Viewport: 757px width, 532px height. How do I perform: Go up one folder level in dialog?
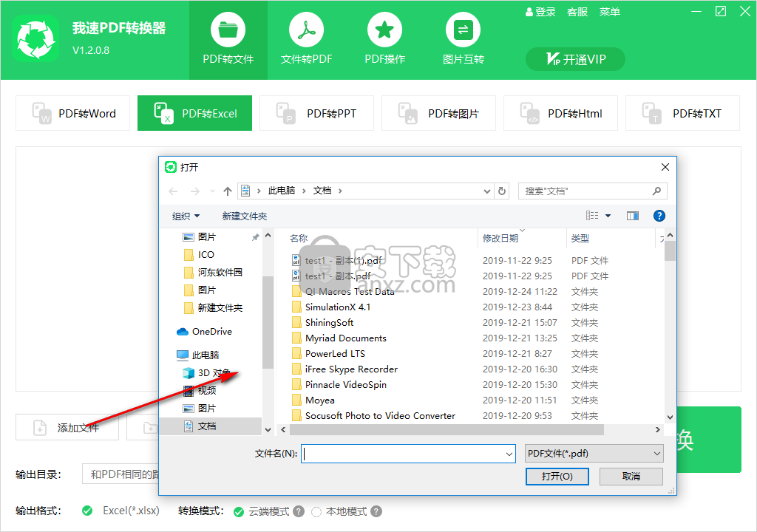pos(228,191)
